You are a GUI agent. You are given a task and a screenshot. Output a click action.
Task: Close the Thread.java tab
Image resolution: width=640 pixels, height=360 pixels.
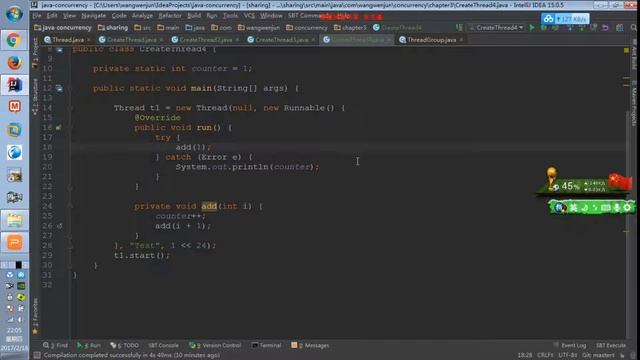click(x=89, y=40)
